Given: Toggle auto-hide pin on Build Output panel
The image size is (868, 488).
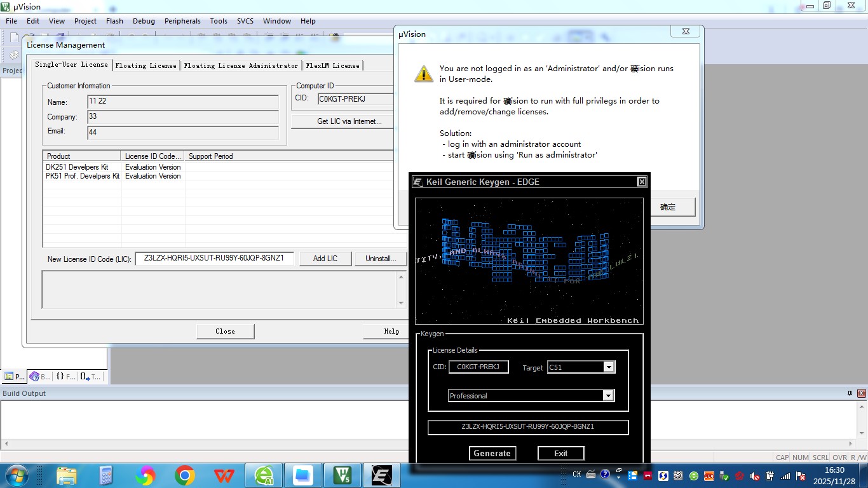Looking at the screenshot, I should click(x=850, y=393).
